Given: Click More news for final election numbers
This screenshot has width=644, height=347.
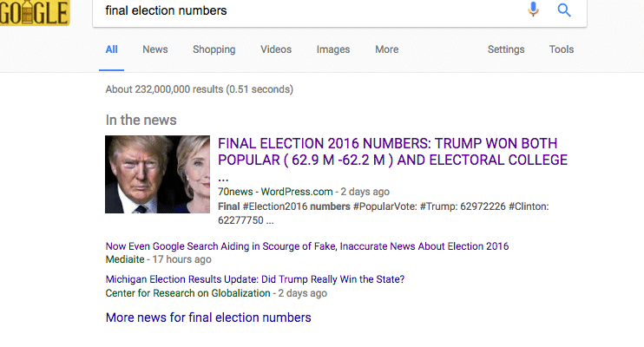Looking at the screenshot, I should point(208,318).
